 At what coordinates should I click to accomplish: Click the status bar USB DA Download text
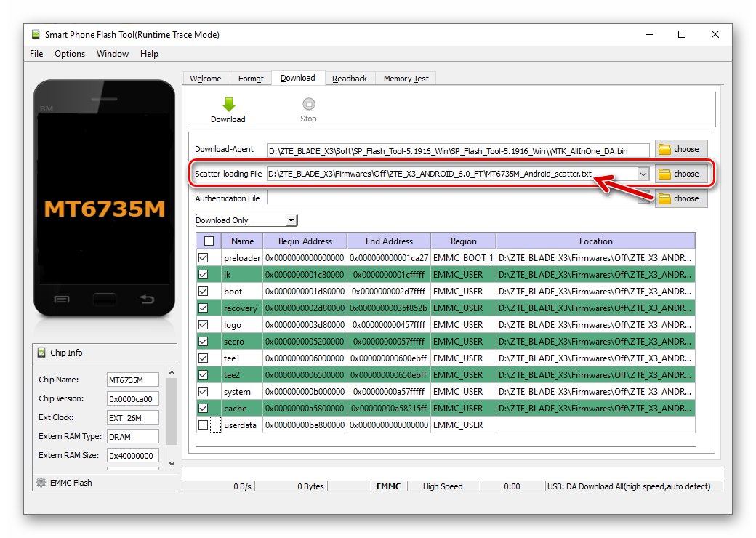click(x=629, y=486)
